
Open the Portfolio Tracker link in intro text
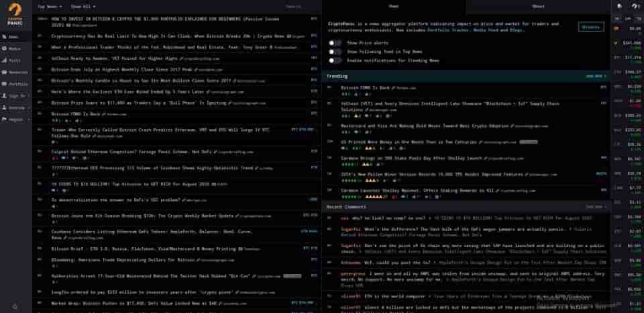[x=449, y=30]
